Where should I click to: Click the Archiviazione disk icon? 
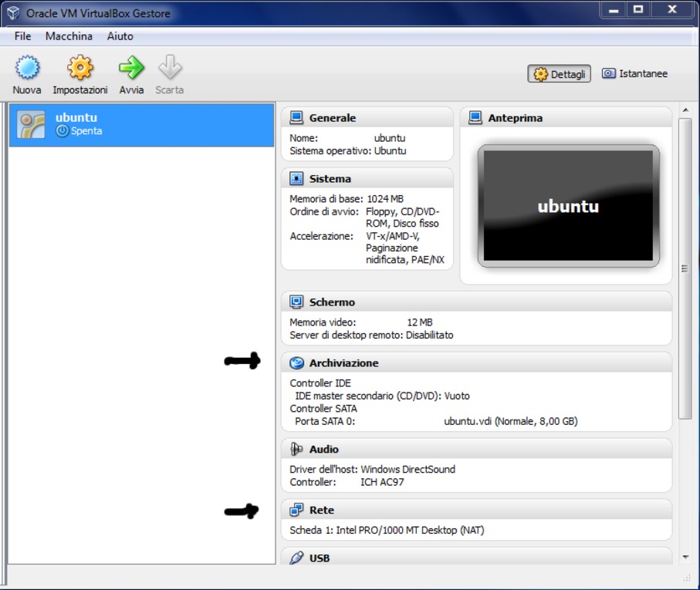coord(296,363)
